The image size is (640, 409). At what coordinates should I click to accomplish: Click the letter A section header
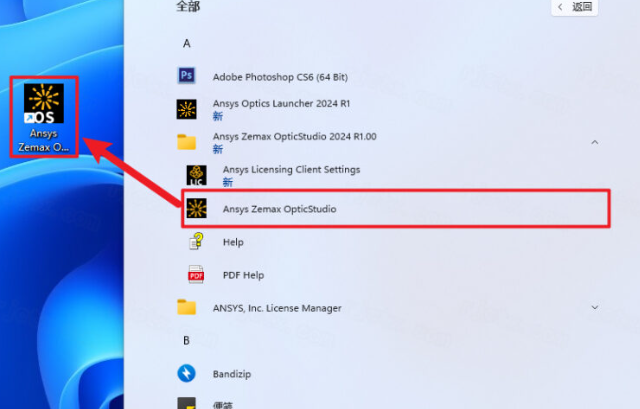click(x=186, y=43)
